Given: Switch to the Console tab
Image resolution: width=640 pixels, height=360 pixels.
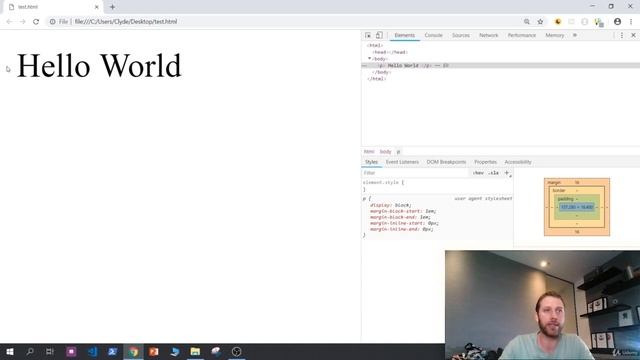Looking at the screenshot, I should click(x=433, y=36).
